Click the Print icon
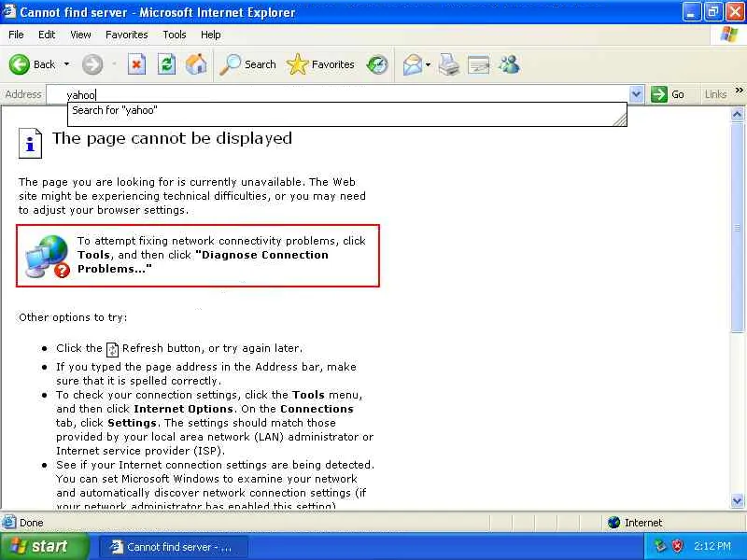The image size is (747, 560). point(449,64)
